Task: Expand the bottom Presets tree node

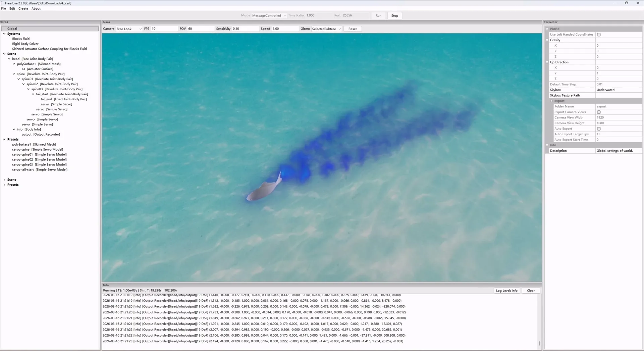Action: (x=4, y=185)
